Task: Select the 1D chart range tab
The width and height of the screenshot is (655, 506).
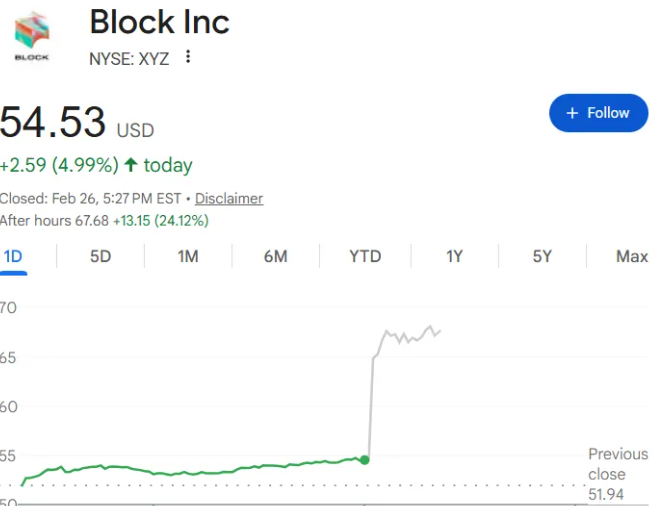Action: click(x=13, y=257)
